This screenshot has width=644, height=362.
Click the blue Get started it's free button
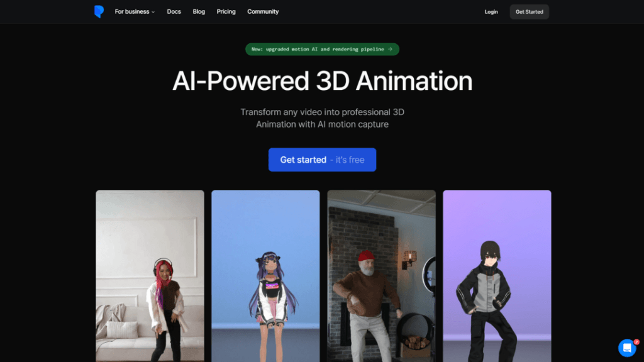pyautogui.click(x=322, y=160)
